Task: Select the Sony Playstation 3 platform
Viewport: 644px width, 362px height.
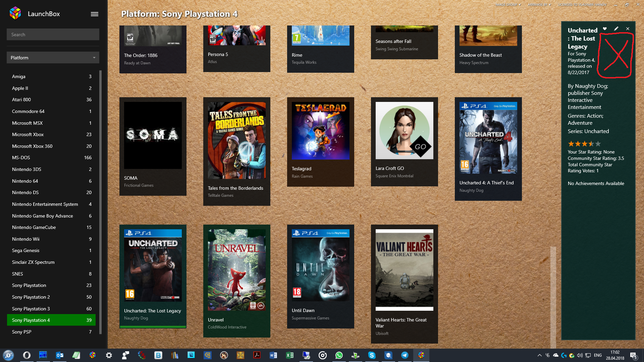Action: [51, 309]
